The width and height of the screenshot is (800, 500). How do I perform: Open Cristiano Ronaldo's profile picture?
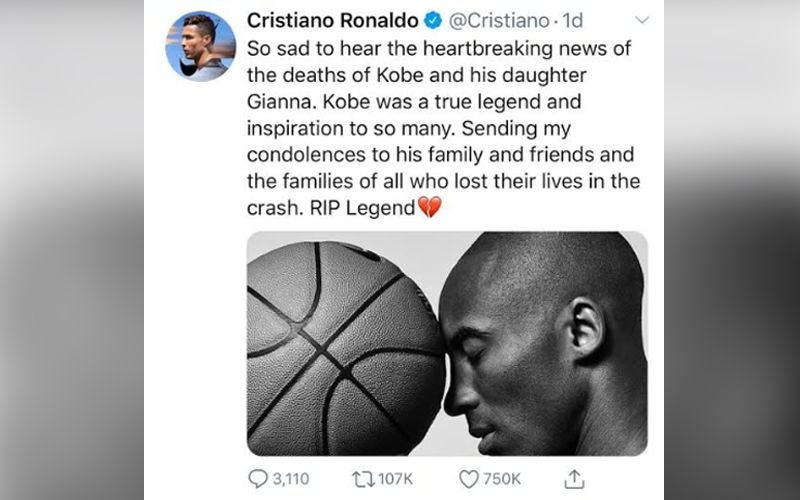coord(201,46)
